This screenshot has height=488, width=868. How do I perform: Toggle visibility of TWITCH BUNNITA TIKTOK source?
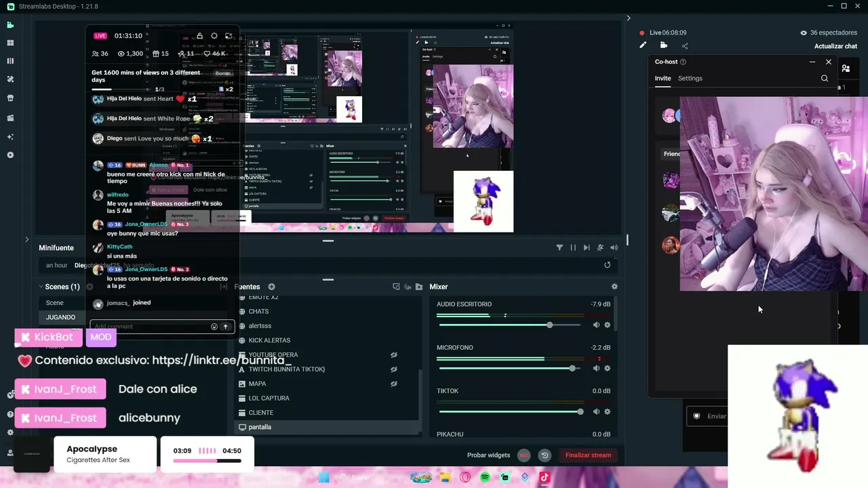click(x=393, y=369)
